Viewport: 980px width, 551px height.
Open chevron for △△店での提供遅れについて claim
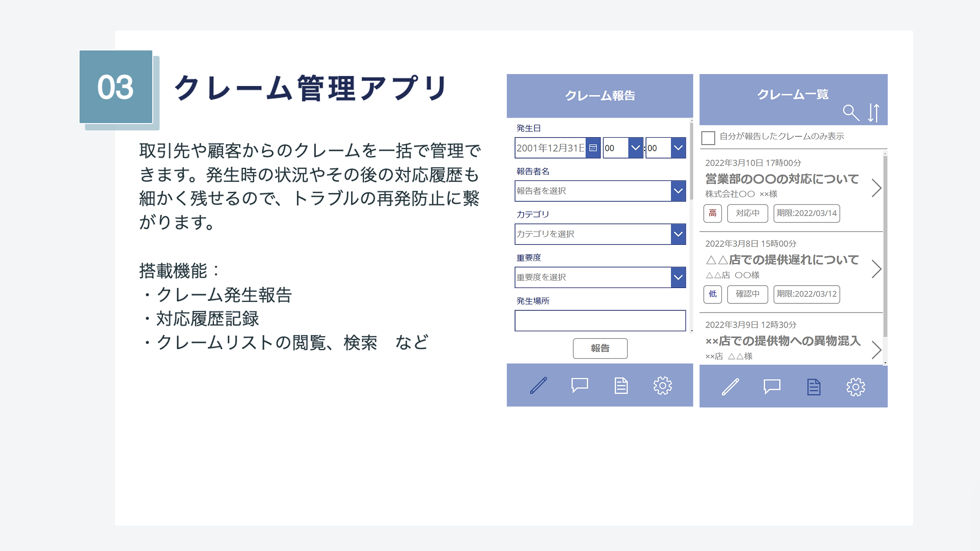[x=876, y=269]
